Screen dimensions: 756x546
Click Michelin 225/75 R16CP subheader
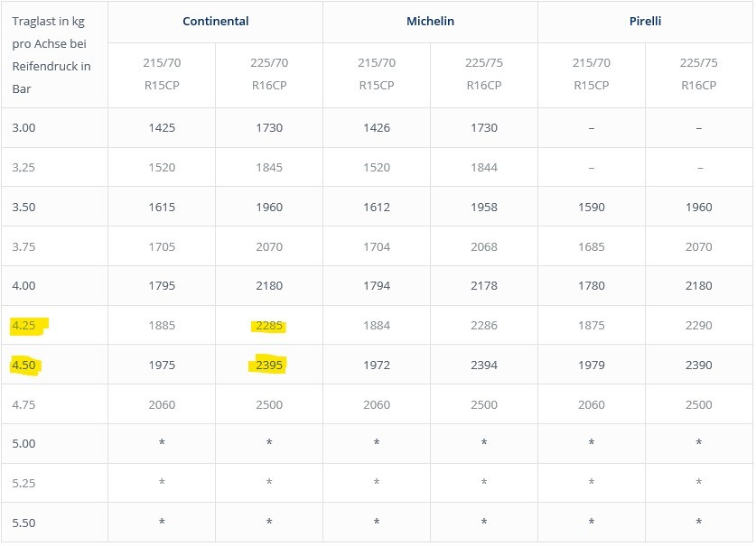484,74
